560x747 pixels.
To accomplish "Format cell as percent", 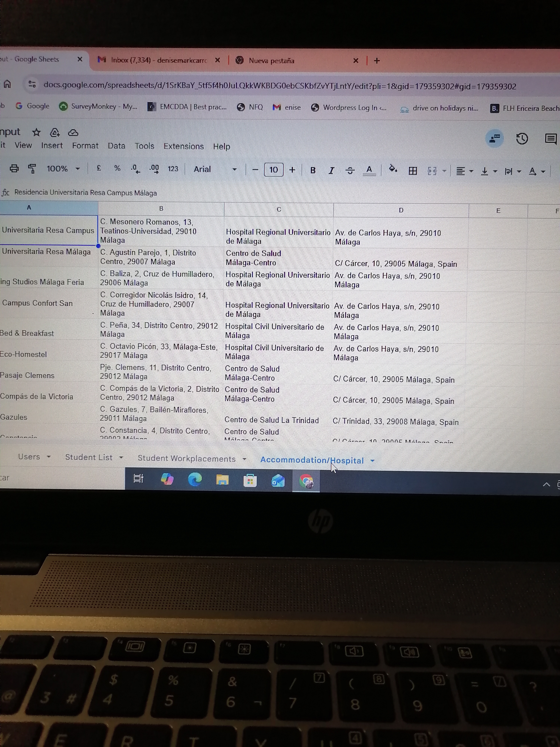I will 117,168.
